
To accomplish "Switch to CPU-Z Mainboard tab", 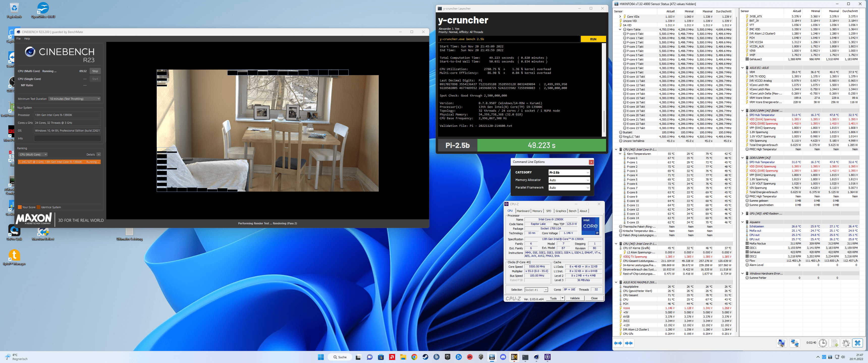I will coord(523,211).
